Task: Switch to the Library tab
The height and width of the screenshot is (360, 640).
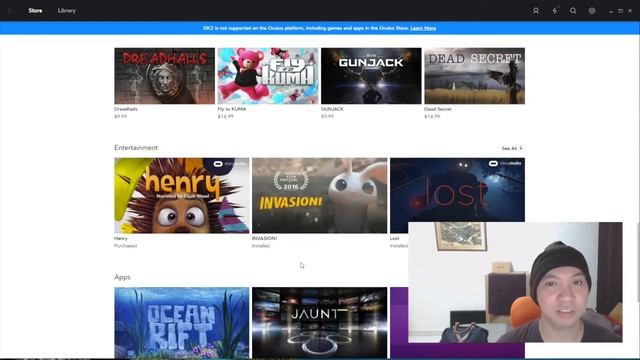Action: [67, 11]
